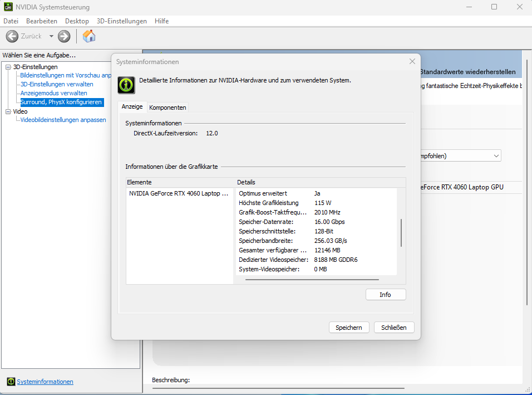The image size is (532, 395).
Task: Open the Datei menu
Action: pos(11,21)
